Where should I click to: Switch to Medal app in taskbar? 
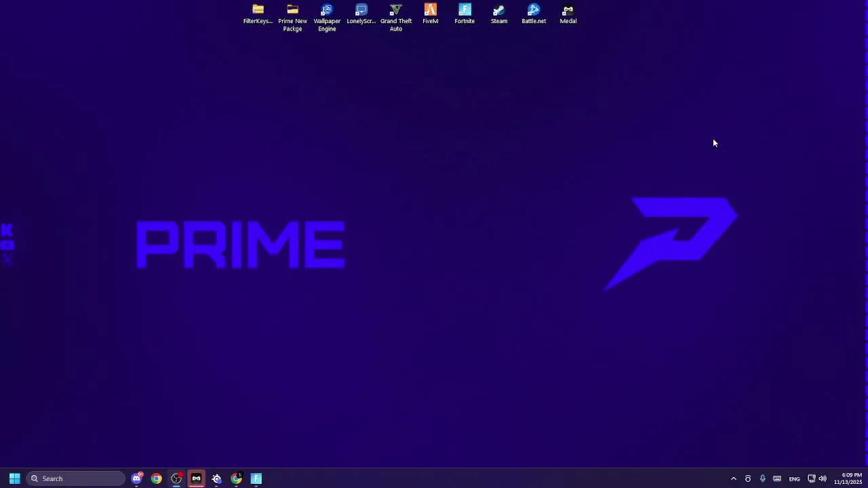(x=197, y=479)
